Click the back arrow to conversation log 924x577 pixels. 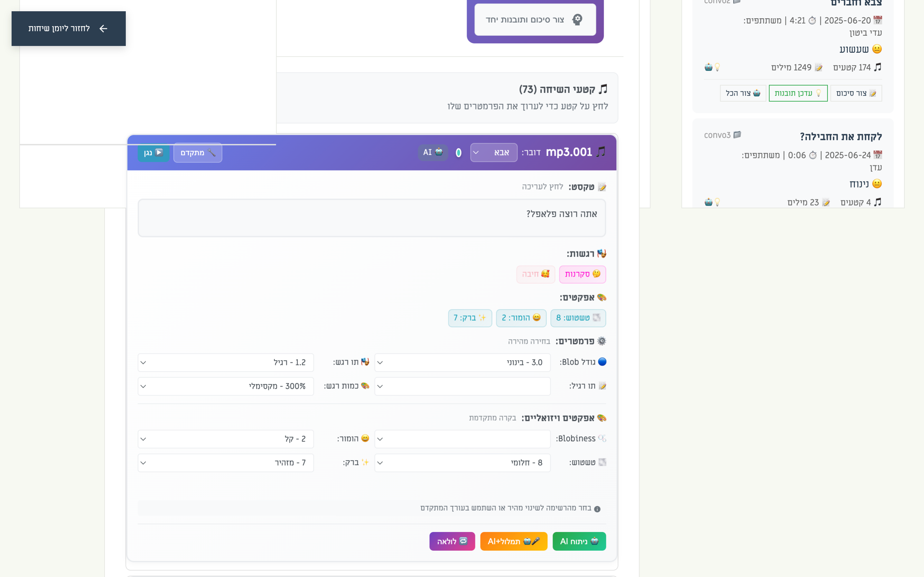103,29
